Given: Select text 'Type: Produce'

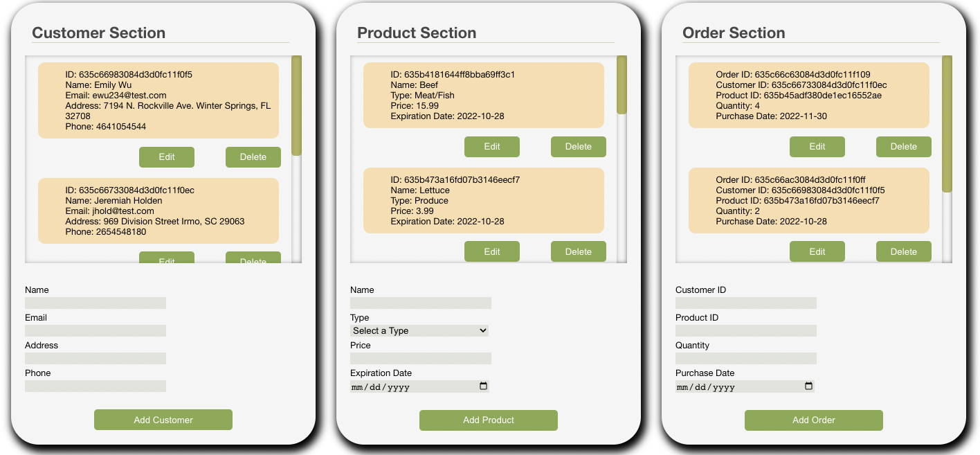Looking at the screenshot, I should click(x=419, y=200).
